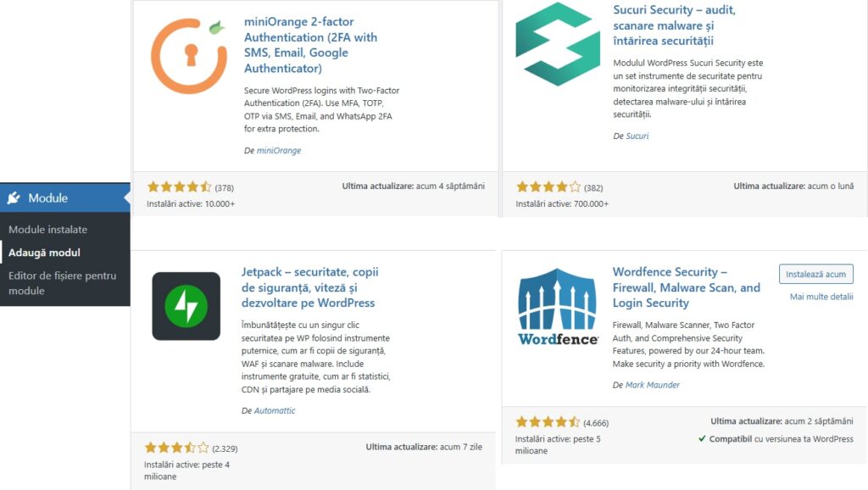Click the Wordfence star rating
868x490 pixels.
[x=548, y=422]
